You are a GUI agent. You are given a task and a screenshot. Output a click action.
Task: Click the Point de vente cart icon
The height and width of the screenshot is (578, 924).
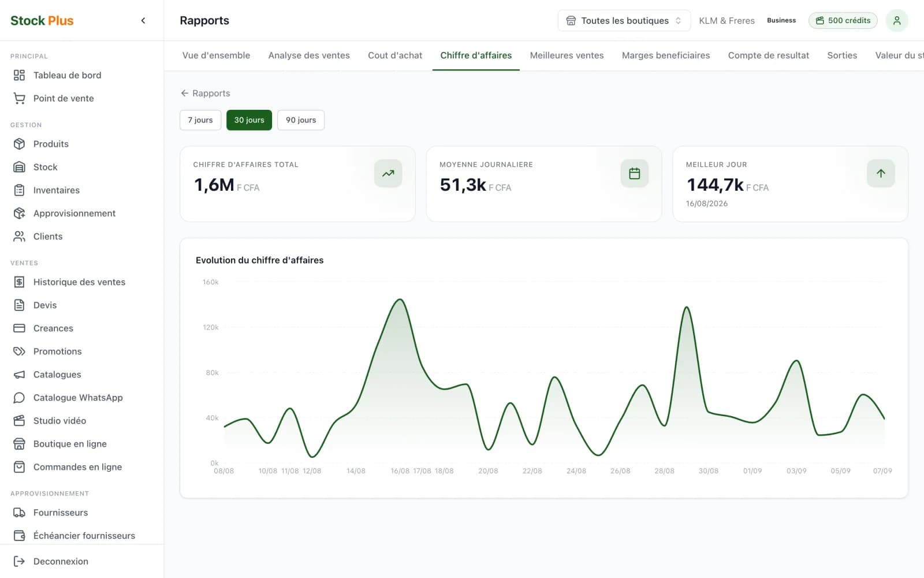19,98
